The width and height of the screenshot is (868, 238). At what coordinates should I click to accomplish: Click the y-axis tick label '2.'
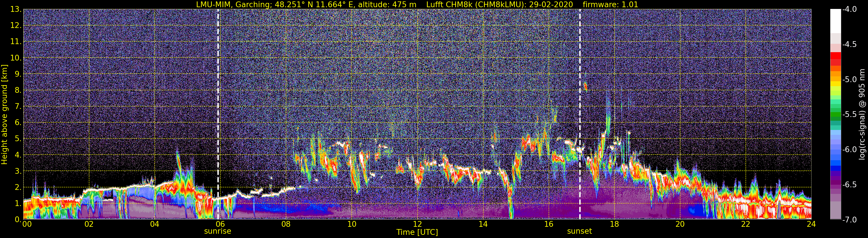(x=18, y=188)
